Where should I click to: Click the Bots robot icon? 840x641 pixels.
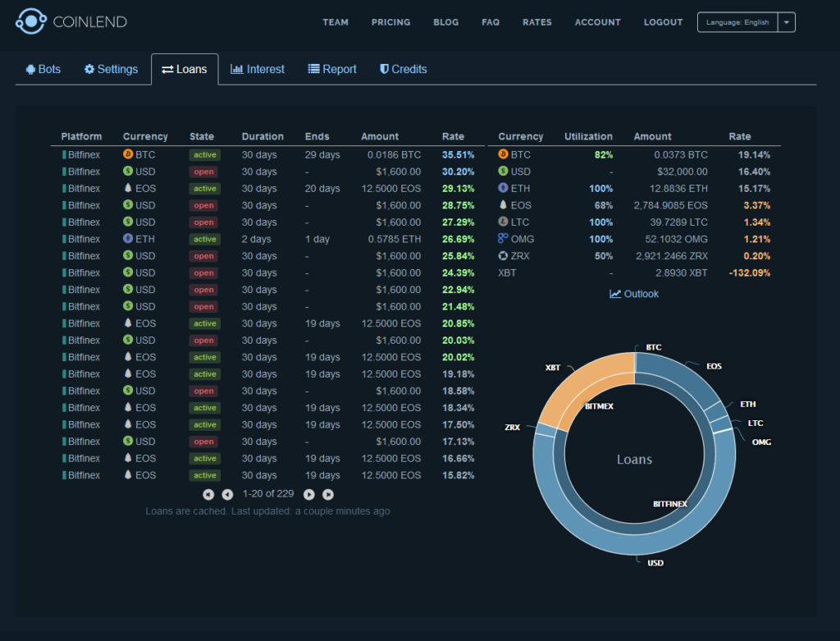(x=30, y=69)
